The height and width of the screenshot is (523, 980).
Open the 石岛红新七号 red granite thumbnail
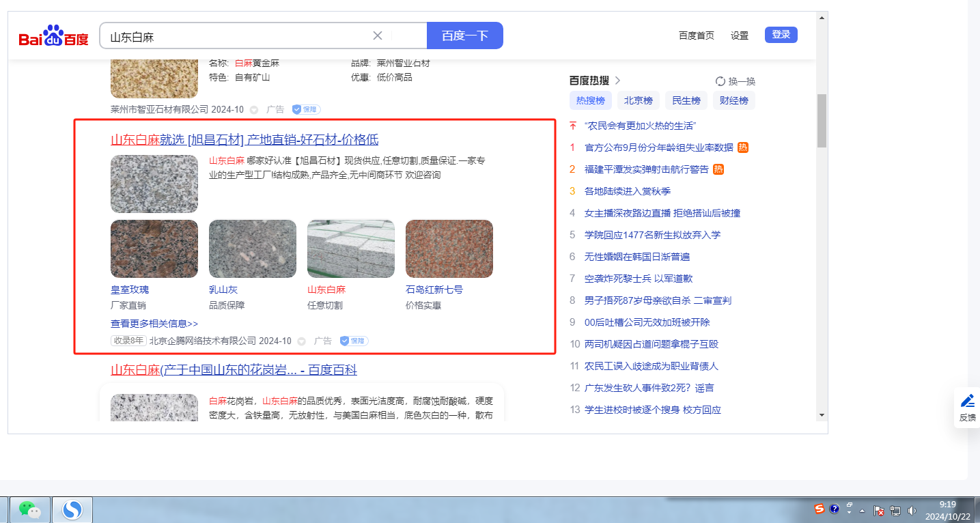[x=449, y=249]
